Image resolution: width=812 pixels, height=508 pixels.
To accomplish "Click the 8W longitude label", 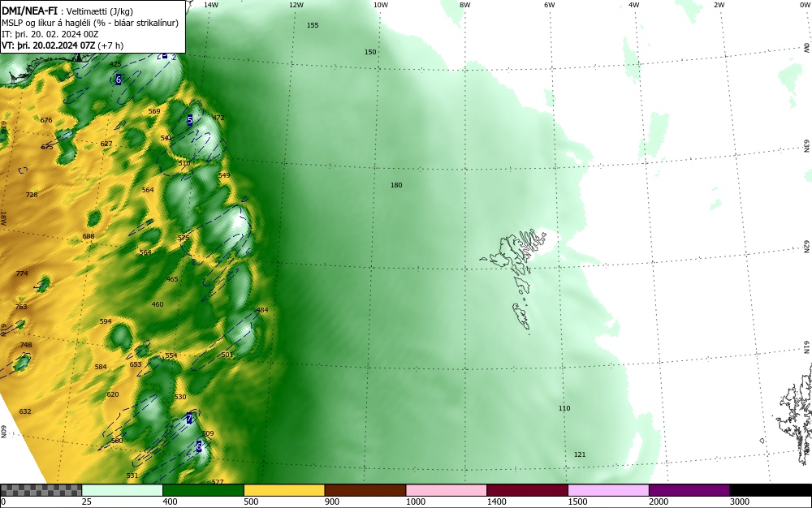I will [x=465, y=5].
